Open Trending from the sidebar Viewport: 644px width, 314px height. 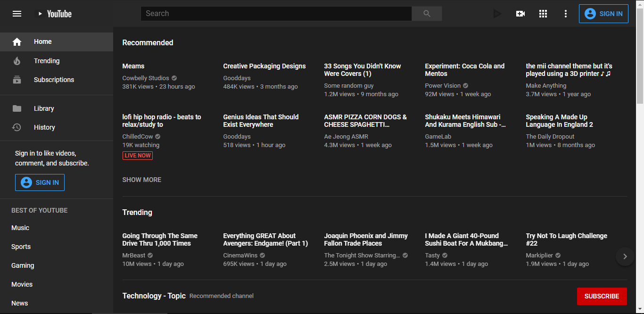click(57, 61)
